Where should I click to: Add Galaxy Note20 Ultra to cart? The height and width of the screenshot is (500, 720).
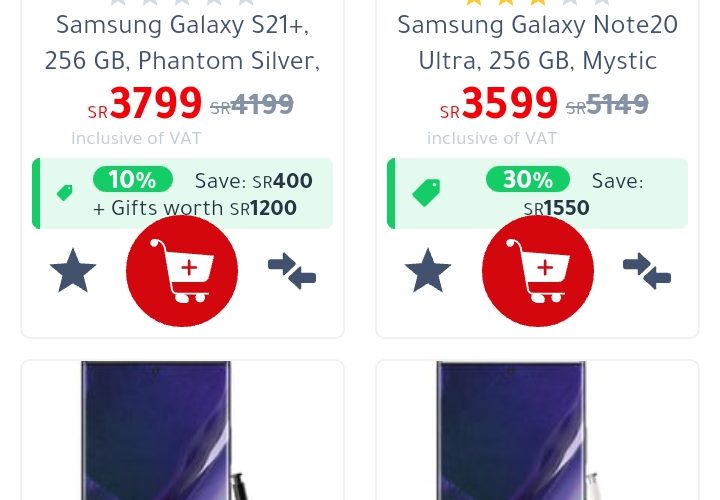tap(538, 271)
